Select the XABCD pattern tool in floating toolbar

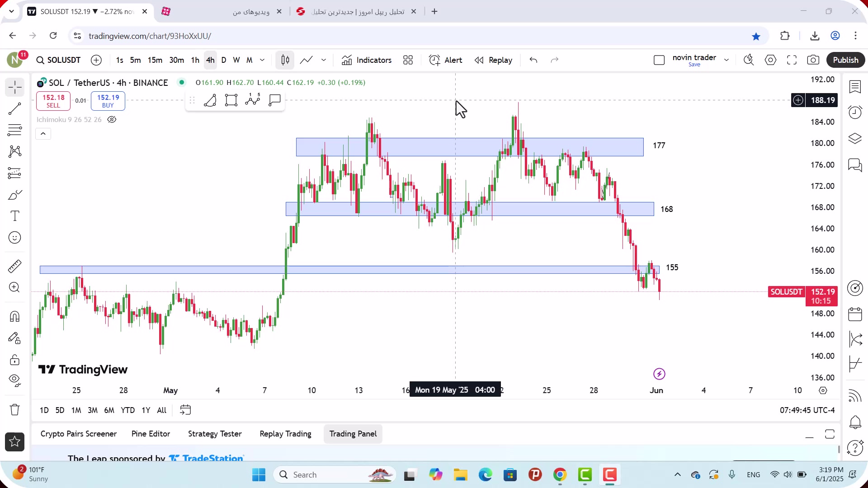(253, 100)
